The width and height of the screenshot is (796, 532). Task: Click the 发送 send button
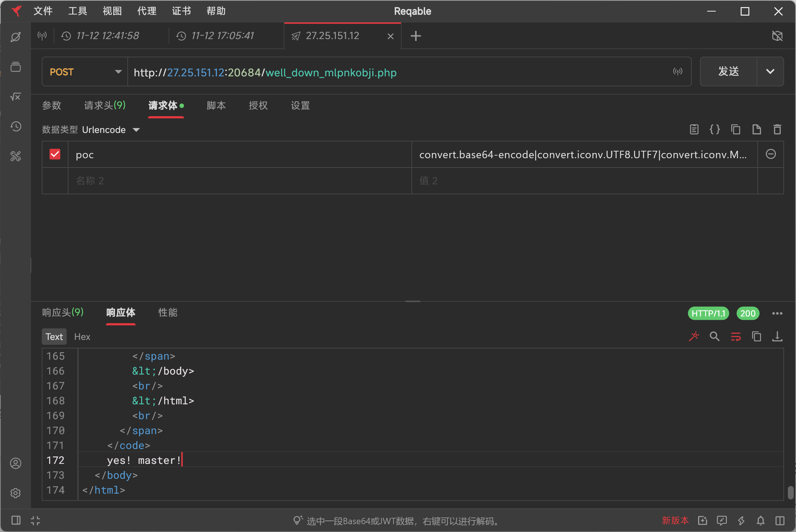click(x=728, y=71)
